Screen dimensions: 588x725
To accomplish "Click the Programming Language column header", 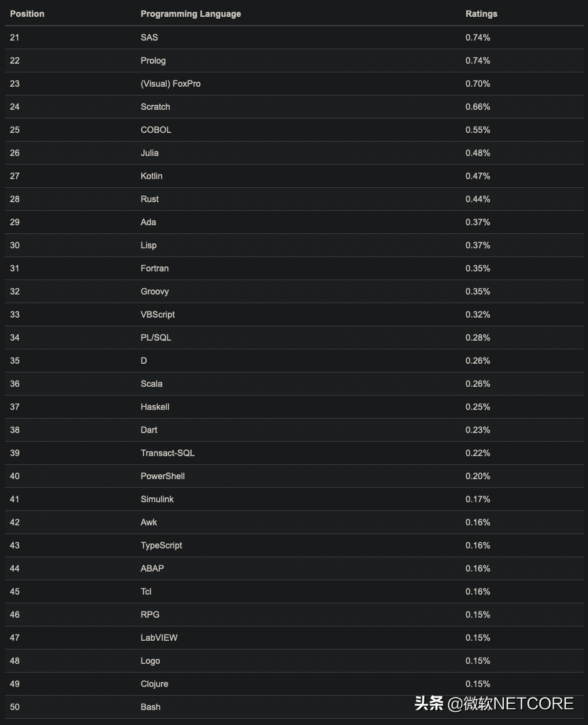I will tap(190, 14).
